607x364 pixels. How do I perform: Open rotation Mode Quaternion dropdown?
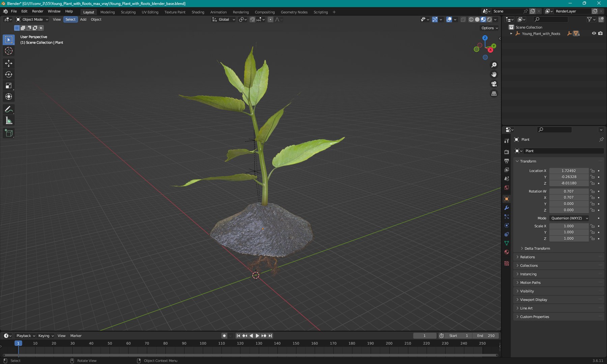(x=569, y=218)
